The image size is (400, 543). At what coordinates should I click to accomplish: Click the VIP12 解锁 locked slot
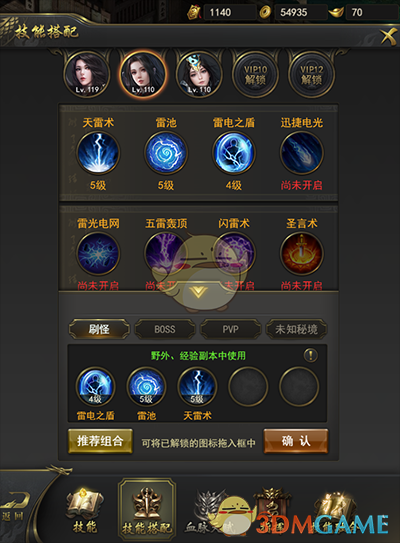point(311,74)
